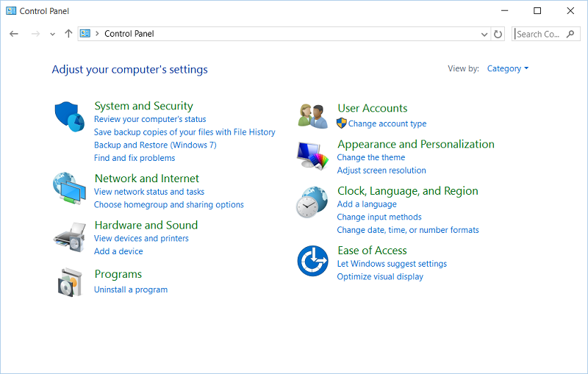Click the Hardware and Sound printer icon

pyautogui.click(x=70, y=236)
